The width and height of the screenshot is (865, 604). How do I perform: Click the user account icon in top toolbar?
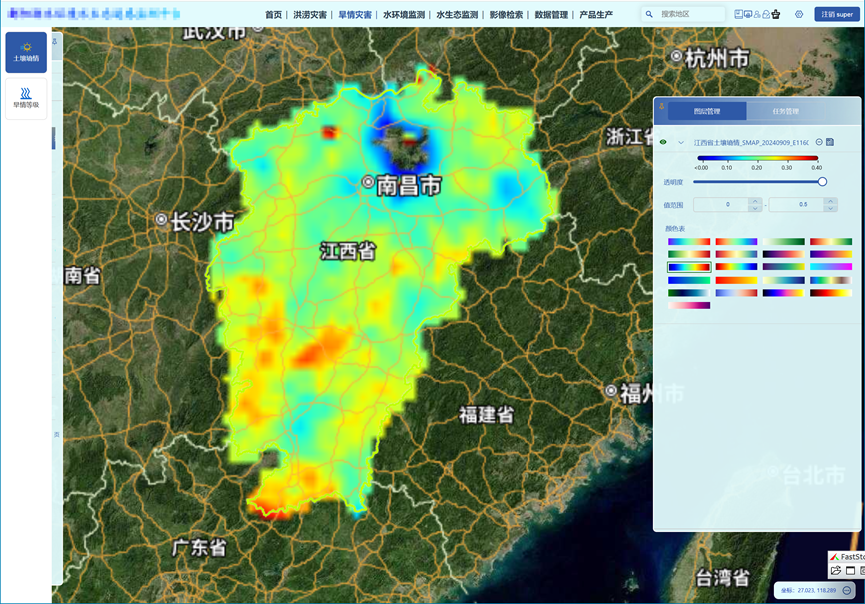[x=757, y=14]
